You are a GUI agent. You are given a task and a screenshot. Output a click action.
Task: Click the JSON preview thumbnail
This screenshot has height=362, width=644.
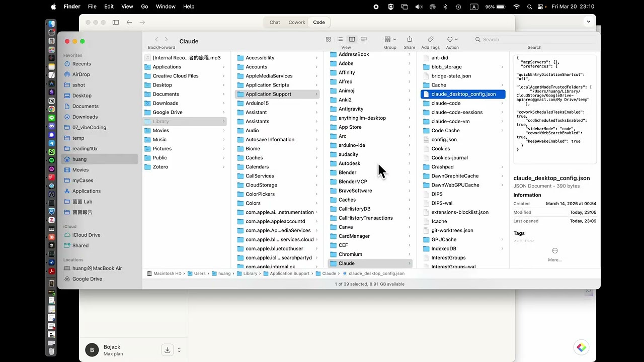coord(554,109)
